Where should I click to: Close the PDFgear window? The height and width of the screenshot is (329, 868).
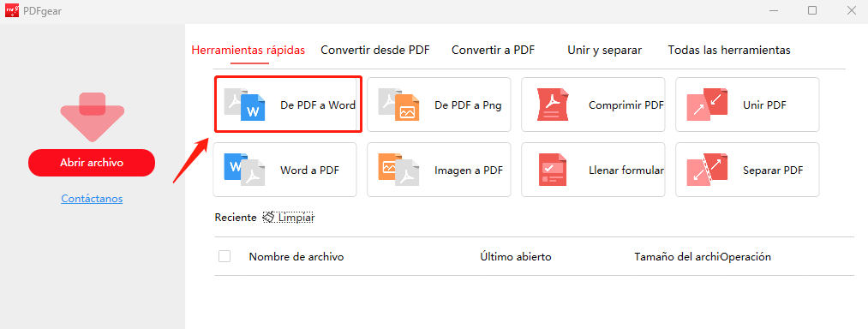click(x=853, y=10)
